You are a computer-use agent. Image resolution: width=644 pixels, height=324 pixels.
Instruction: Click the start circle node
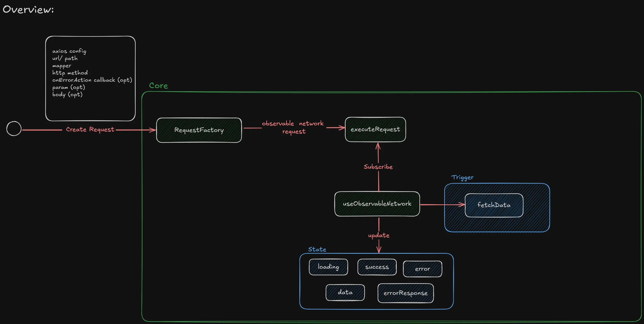coord(14,128)
